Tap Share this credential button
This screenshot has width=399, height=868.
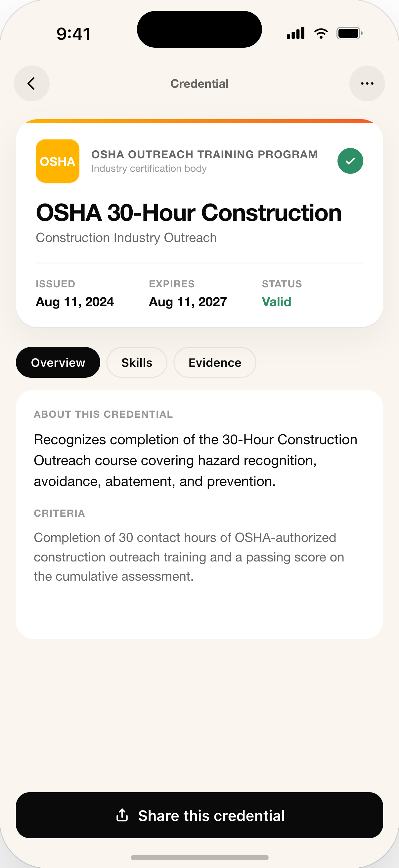pos(199,815)
